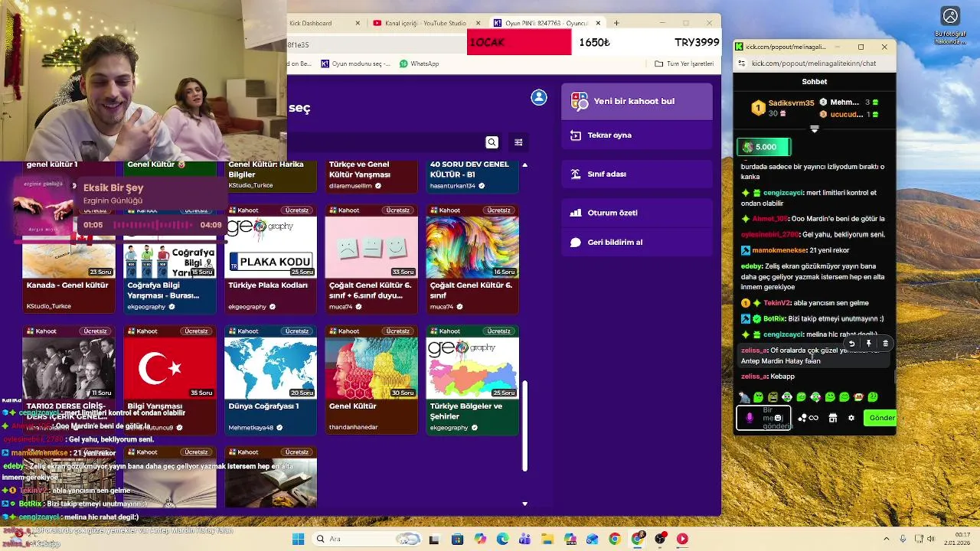This screenshot has width=980, height=551.
Task: Show hidden system tray icons chevron
Action: [887, 539]
